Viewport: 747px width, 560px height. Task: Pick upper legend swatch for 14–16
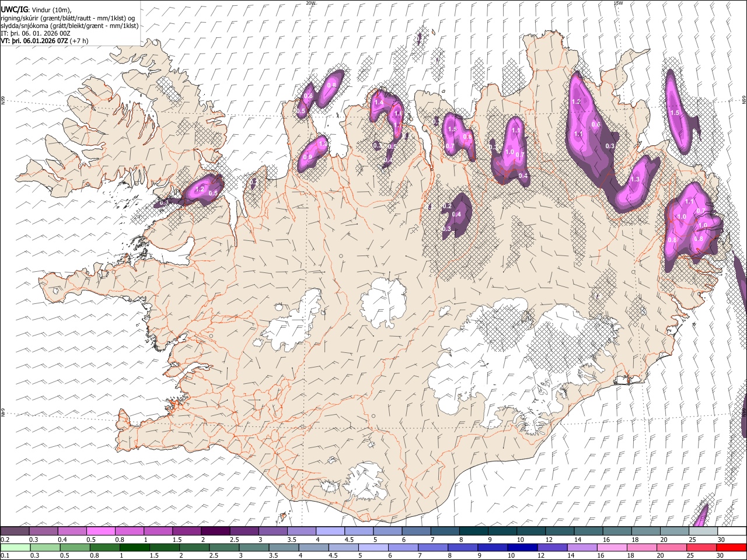[x=589, y=531]
